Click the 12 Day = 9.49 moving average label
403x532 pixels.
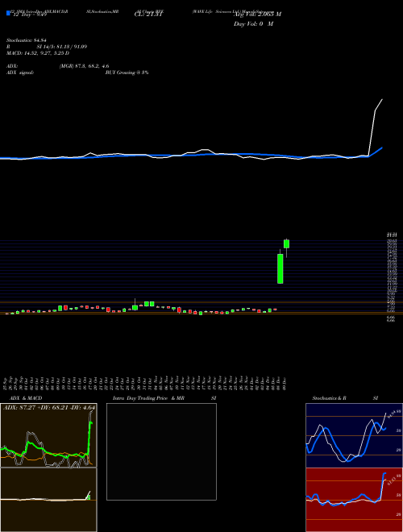(28, 15)
